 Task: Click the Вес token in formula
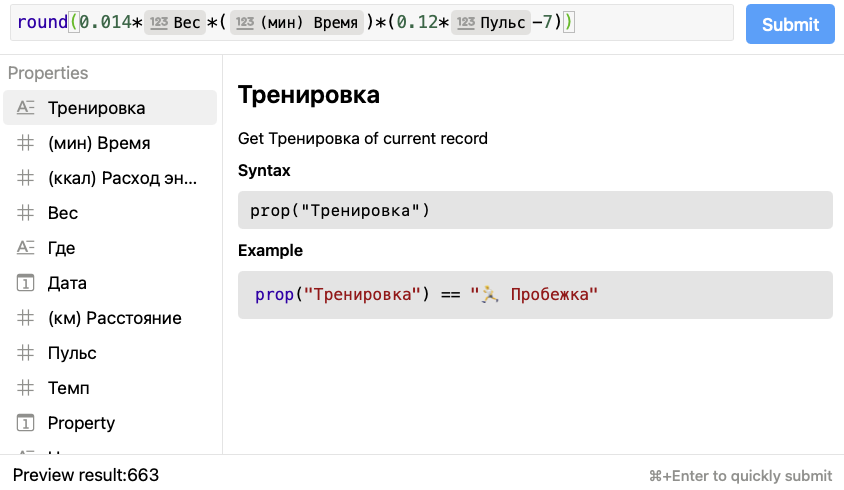(175, 23)
